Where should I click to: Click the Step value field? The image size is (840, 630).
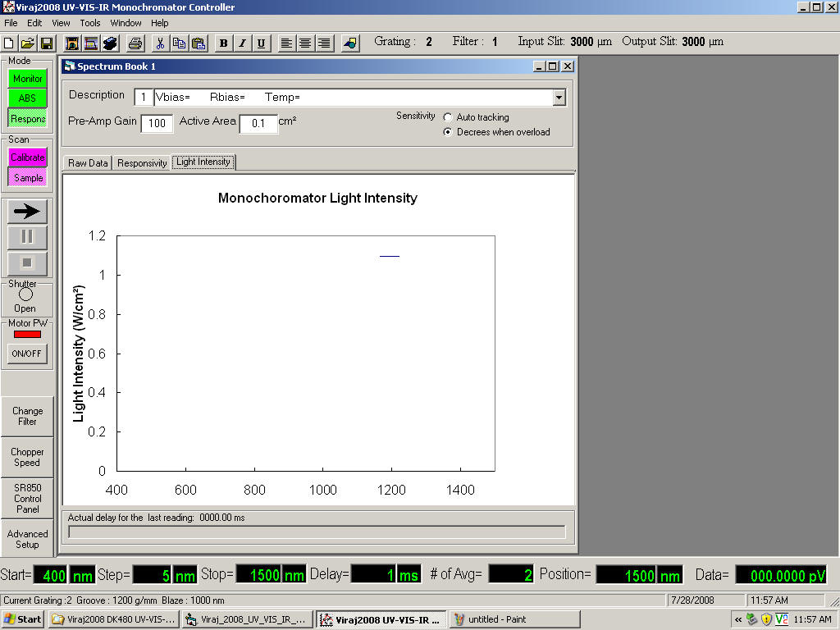pyautogui.click(x=152, y=575)
